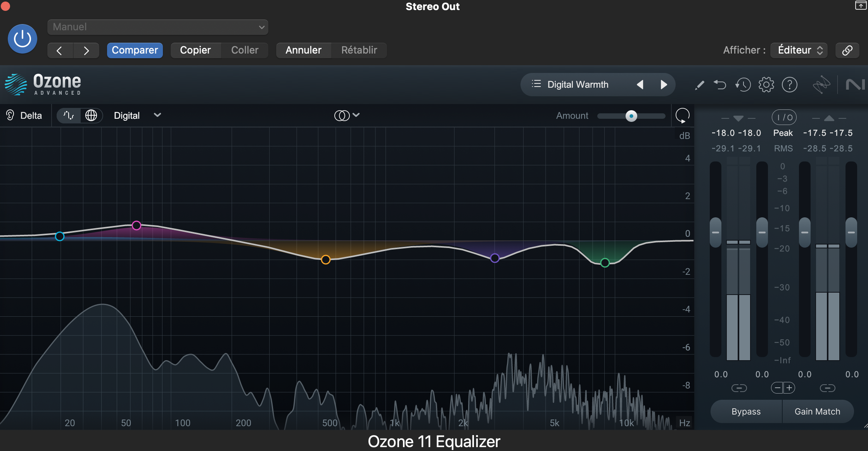This screenshot has height=451, width=868.
Task: Click the Coller button
Action: coord(245,50)
